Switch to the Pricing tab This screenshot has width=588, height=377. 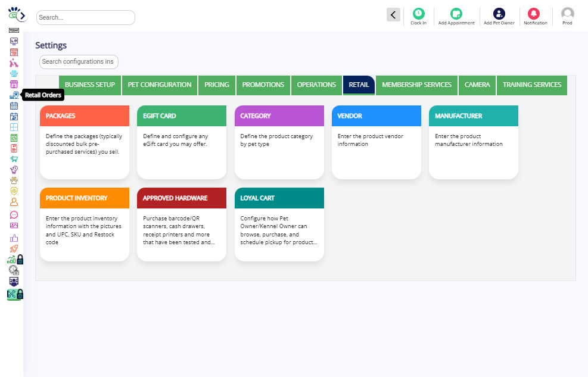217,85
